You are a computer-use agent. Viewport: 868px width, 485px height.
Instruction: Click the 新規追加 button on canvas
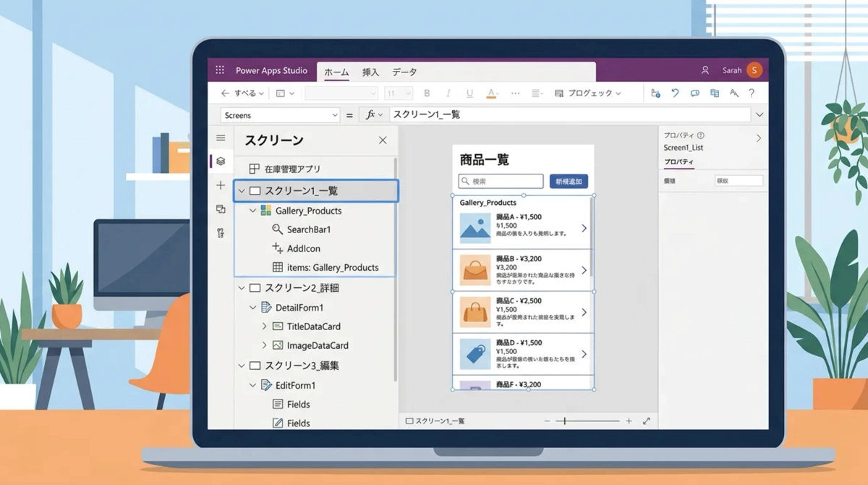click(569, 182)
